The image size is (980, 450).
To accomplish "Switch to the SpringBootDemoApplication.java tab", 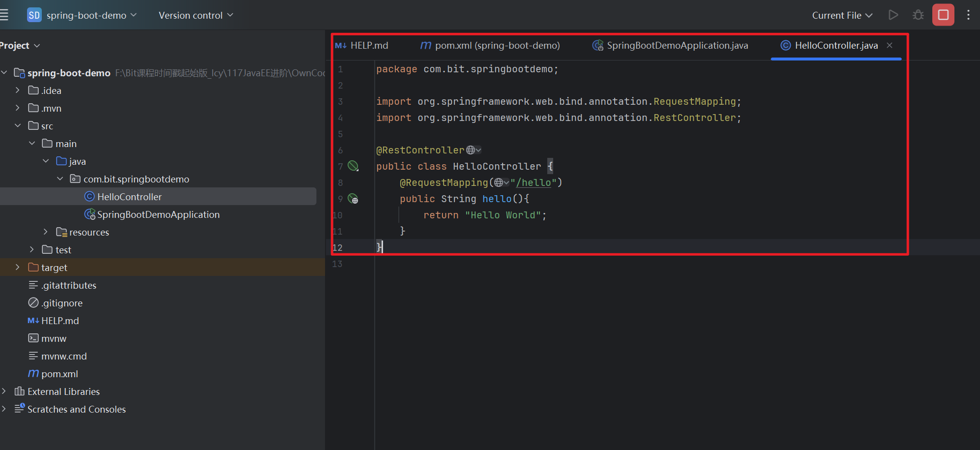I will 670,46.
